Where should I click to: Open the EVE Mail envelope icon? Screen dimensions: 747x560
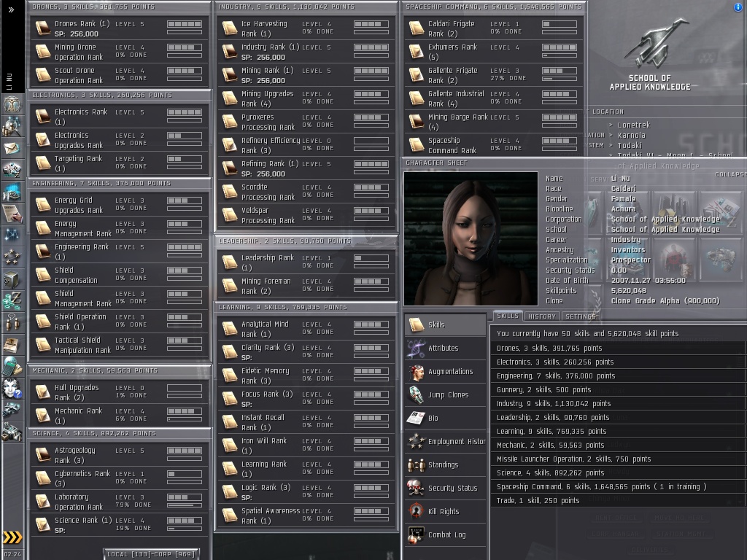(x=12, y=149)
